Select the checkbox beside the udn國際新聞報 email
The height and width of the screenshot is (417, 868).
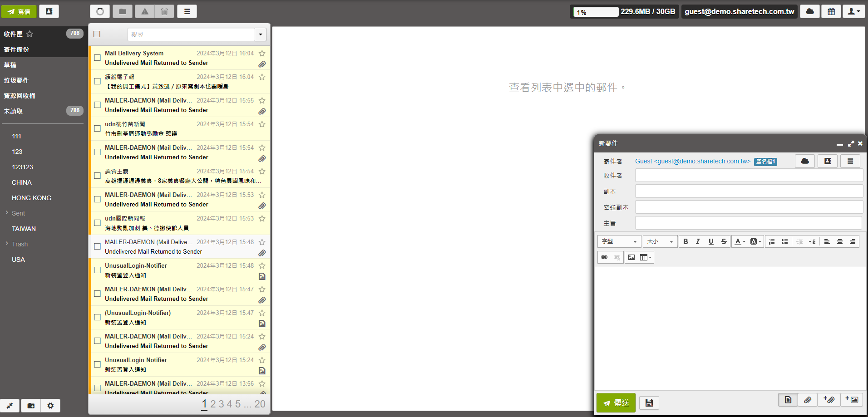[97, 223]
